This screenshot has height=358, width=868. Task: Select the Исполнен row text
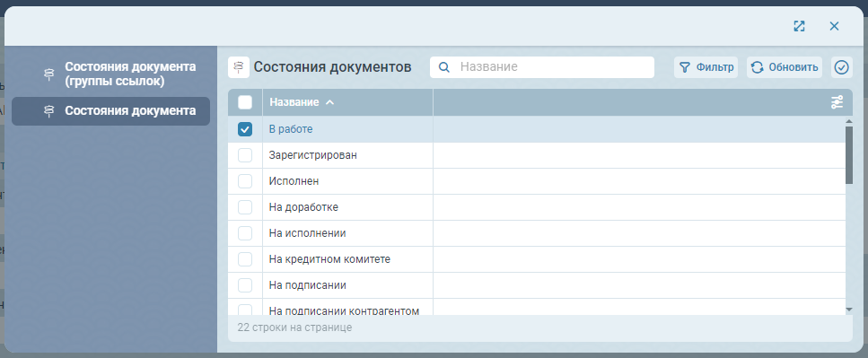coord(294,181)
